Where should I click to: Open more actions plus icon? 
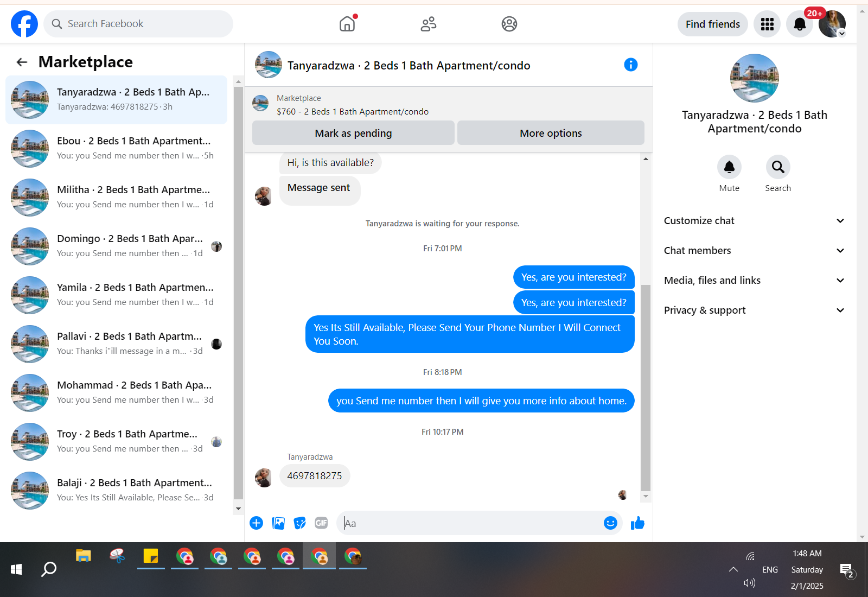(256, 523)
